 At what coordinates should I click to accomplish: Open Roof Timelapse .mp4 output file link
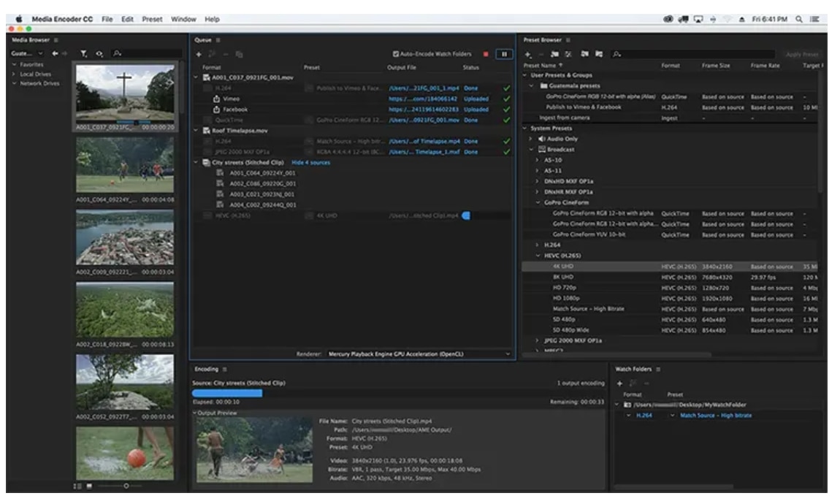tap(424, 142)
